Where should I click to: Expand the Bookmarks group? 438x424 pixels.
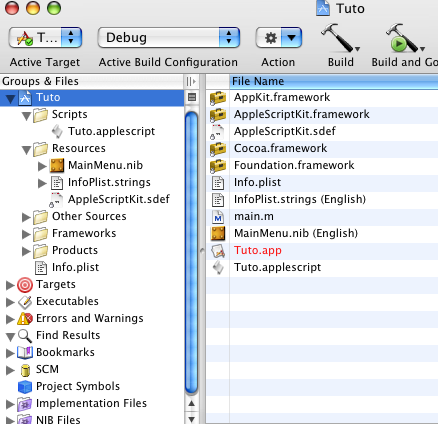coord(10,353)
